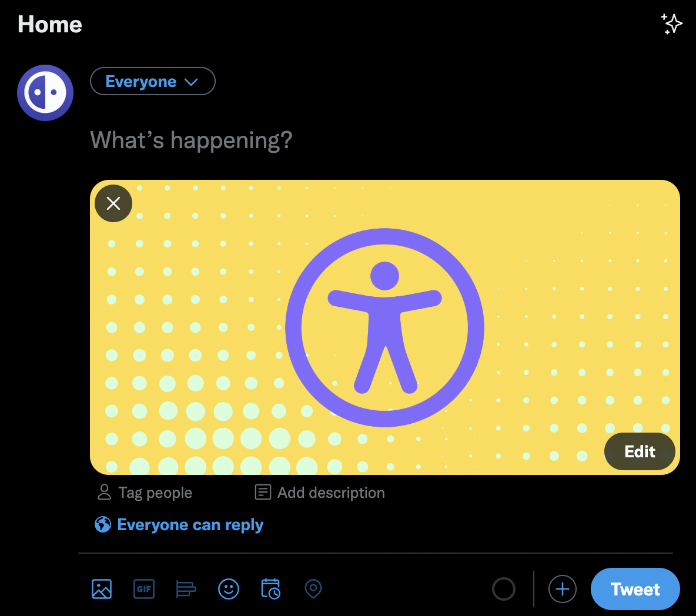Viewport: 696px width, 616px height.
Task: Insert a GIF into the tweet
Action: 144,589
